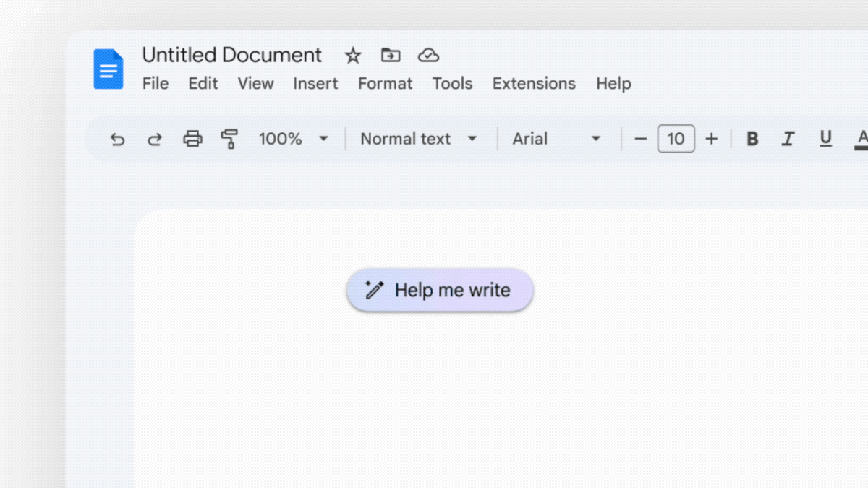Toggle underline formatting
The height and width of the screenshot is (488, 868).
click(x=825, y=138)
